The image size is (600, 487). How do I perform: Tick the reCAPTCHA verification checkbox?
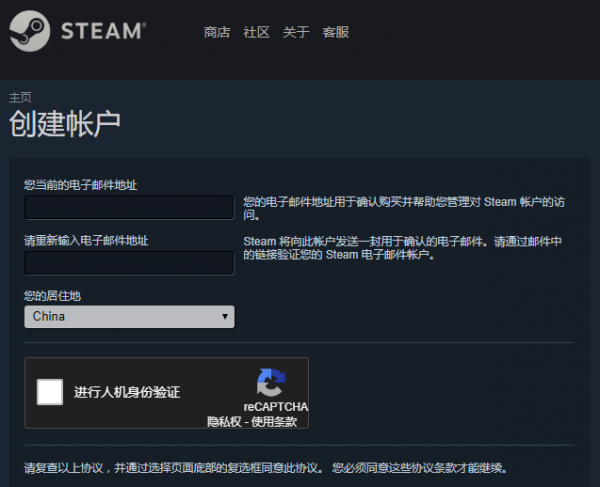[50, 392]
